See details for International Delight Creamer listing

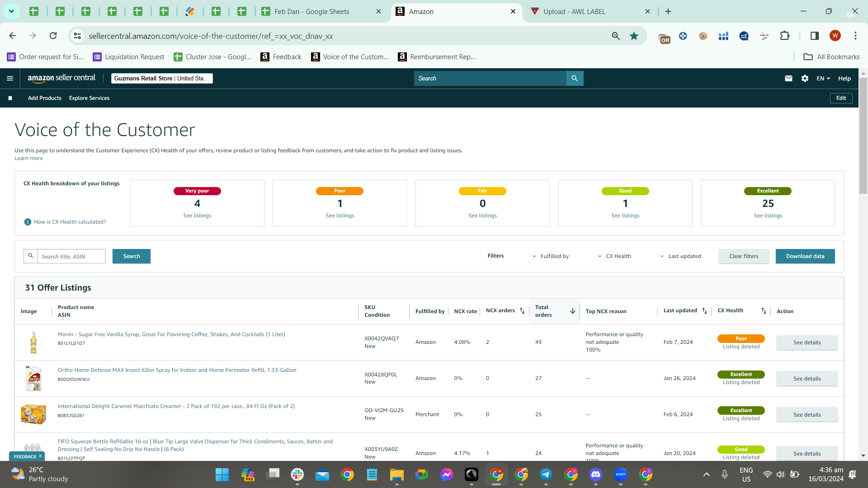point(807,415)
